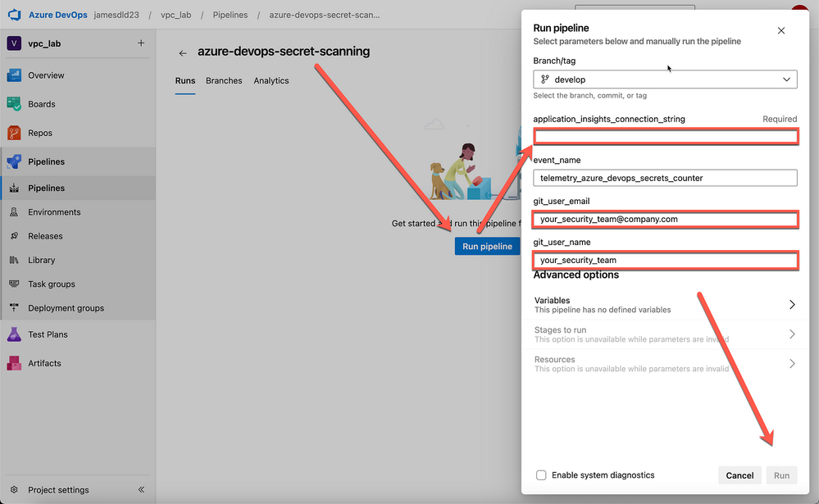Enable system diagnostics checkbox
The image size is (819, 504).
point(541,474)
